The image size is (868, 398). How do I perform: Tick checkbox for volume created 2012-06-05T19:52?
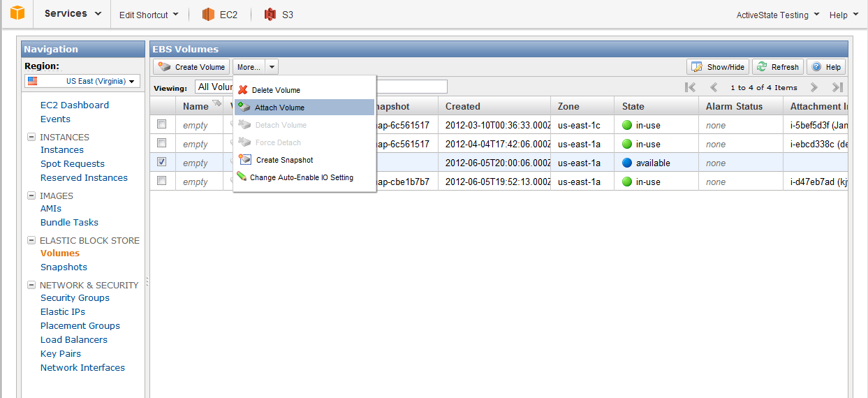click(x=162, y=181)
